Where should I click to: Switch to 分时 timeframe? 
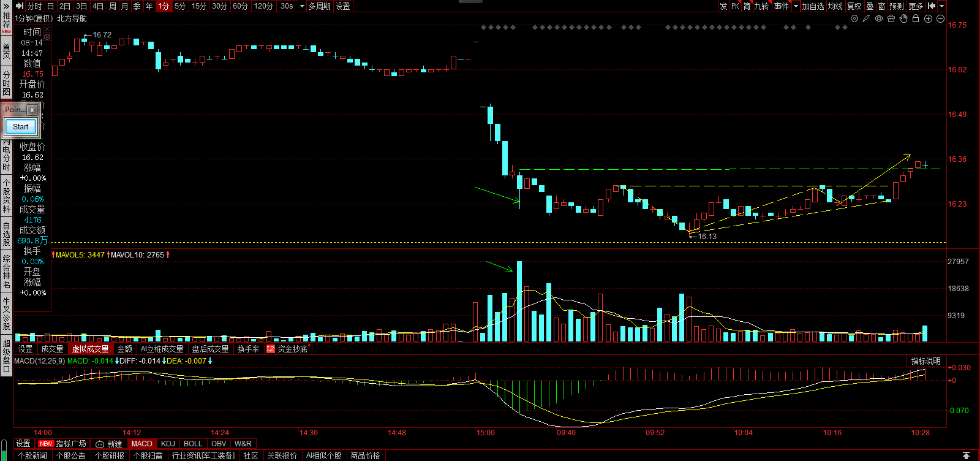(x=35, y=6)
